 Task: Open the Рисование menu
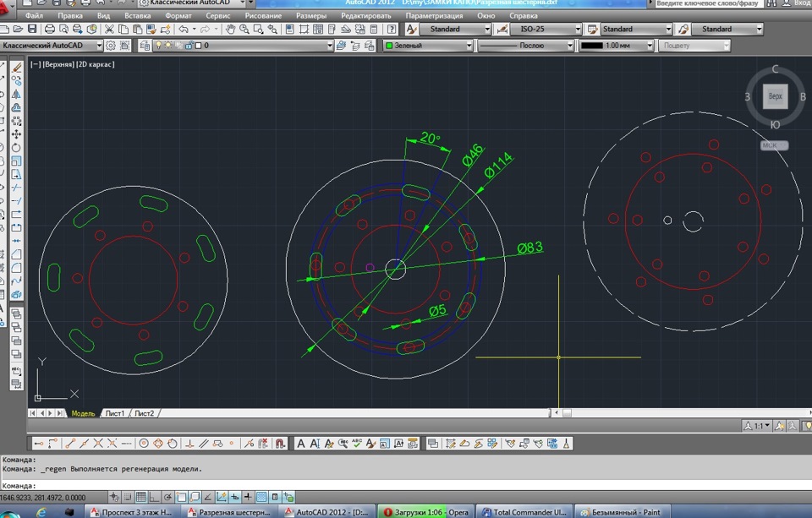pos(263,15)
